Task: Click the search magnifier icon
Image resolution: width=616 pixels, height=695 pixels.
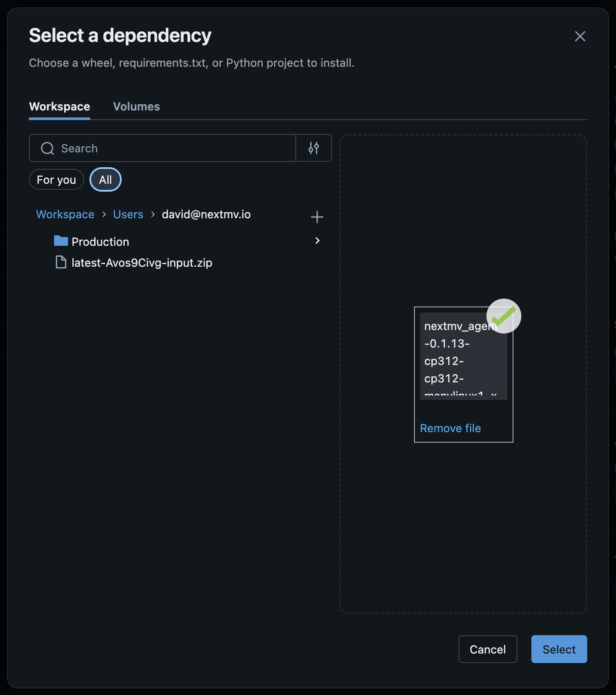Action: (47, 148)
